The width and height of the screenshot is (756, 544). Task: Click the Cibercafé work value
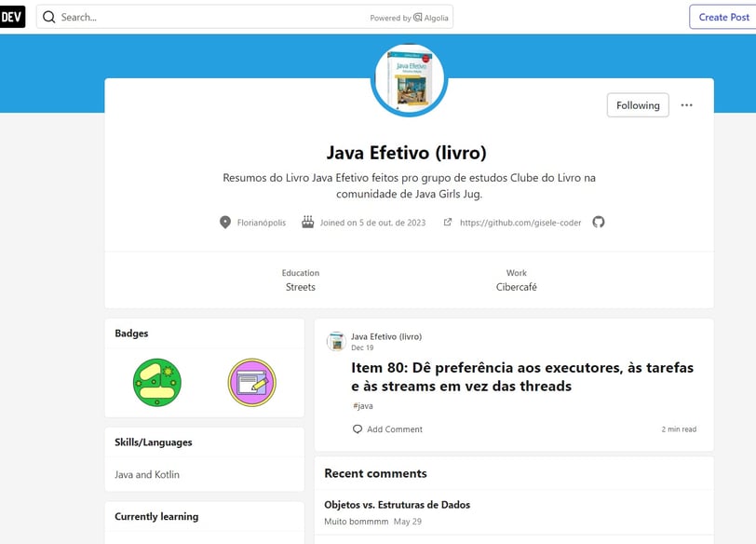click(516, 287)
